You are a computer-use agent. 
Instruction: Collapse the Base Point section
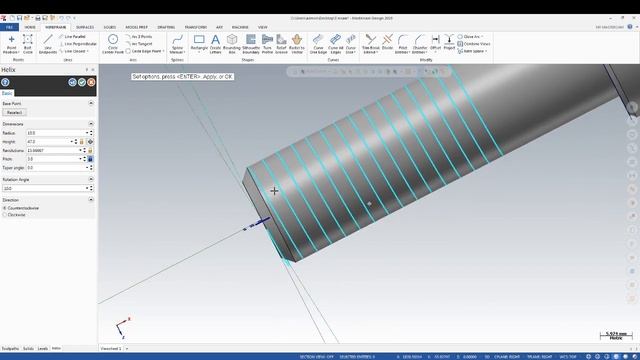(91, 104)
